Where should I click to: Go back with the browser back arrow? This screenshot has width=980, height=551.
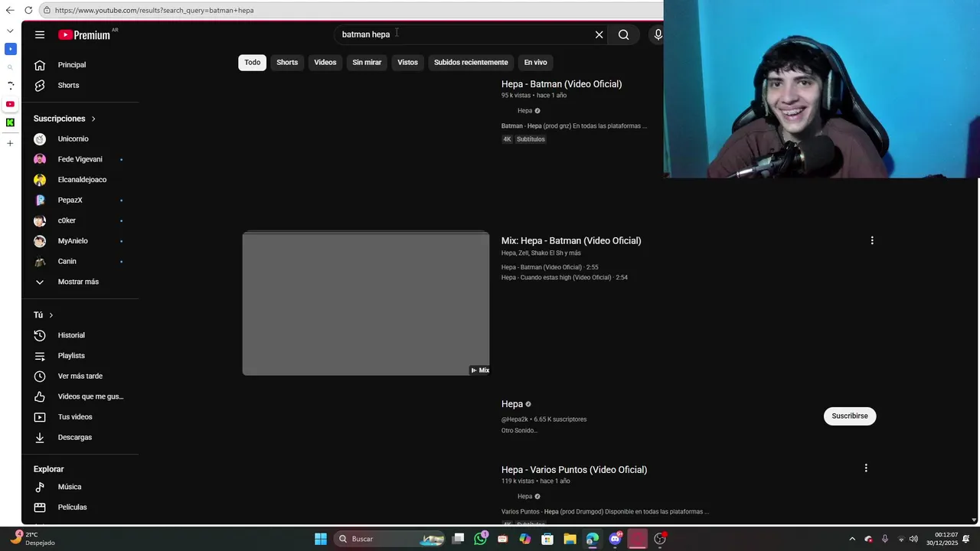tap(10, 10)
